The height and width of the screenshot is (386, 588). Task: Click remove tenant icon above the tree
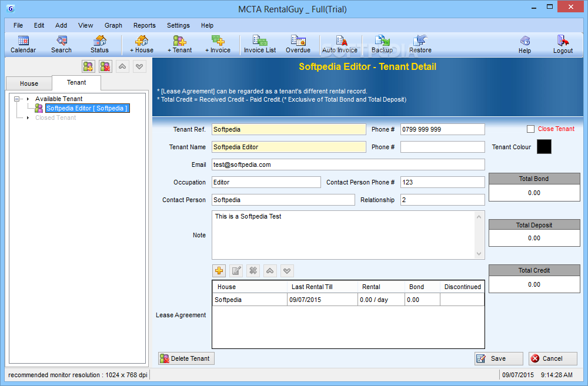point(106,67)
